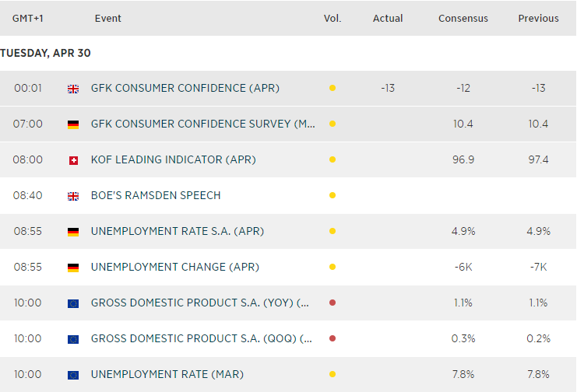577x392 pixels.
Task: Click the Event column header
Action: tap(107, 19)
